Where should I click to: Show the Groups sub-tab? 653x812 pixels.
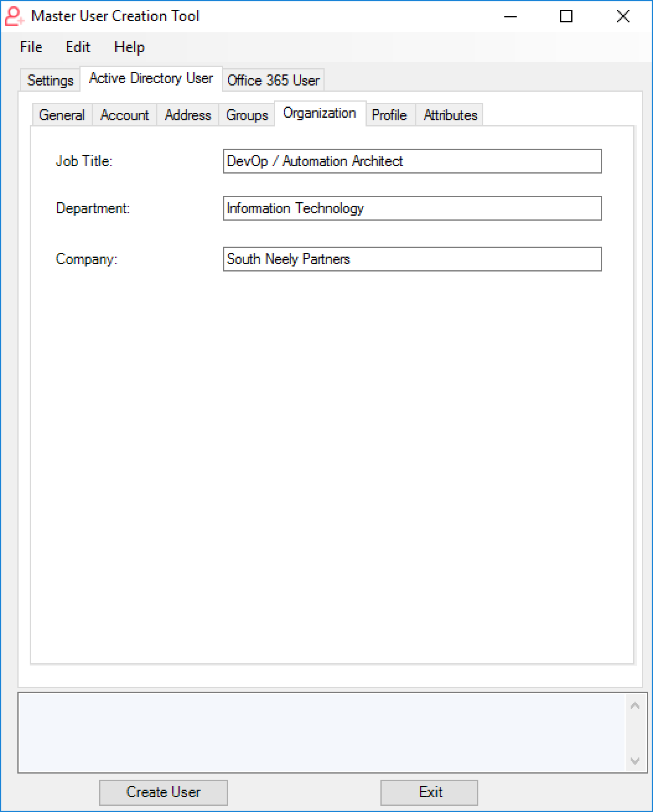click(x=247, y=115)
